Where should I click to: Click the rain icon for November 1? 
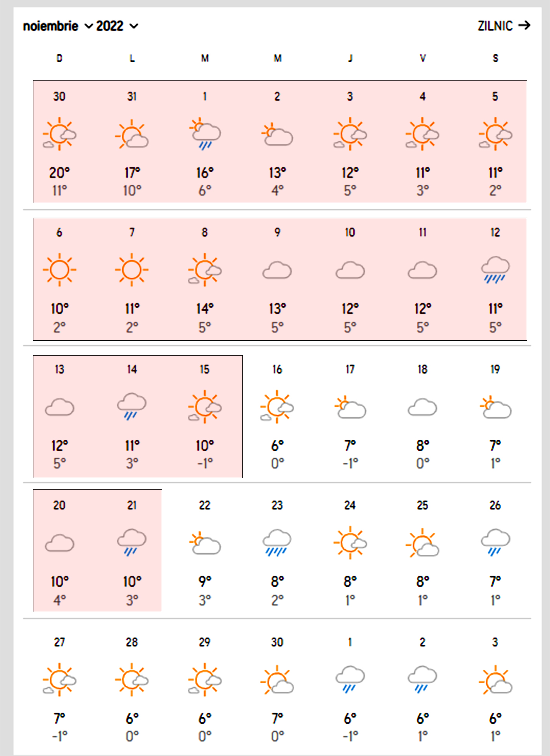coord(205,134)
